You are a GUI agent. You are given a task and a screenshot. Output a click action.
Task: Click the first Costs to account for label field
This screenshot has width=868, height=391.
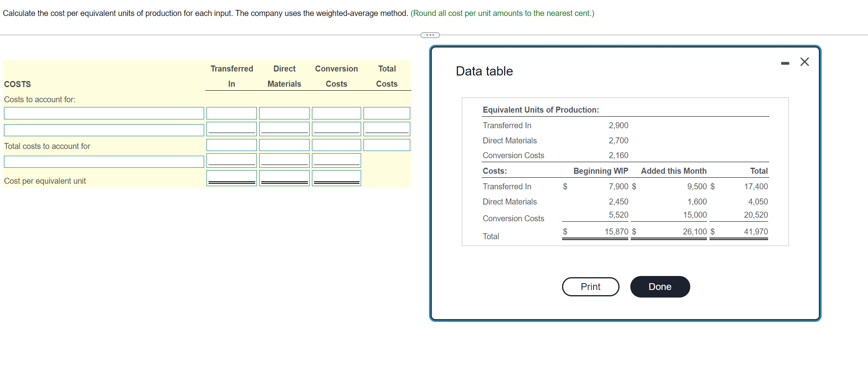click(x=104, y=113)
